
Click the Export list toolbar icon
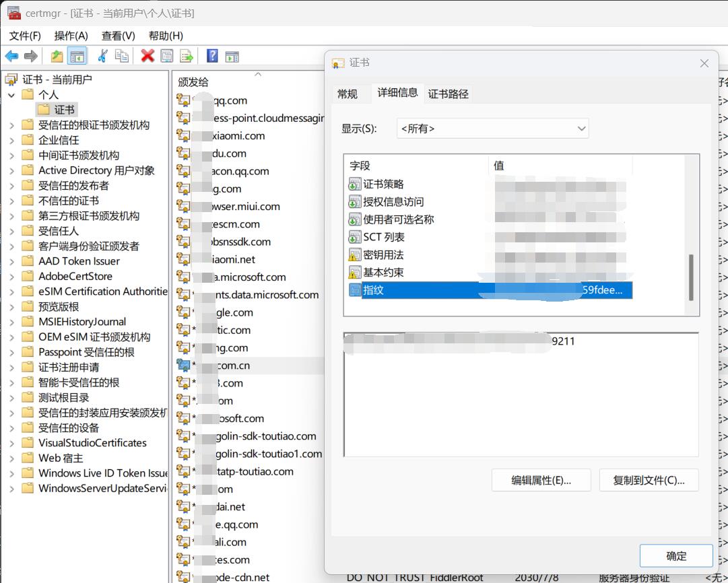point(187,56)
